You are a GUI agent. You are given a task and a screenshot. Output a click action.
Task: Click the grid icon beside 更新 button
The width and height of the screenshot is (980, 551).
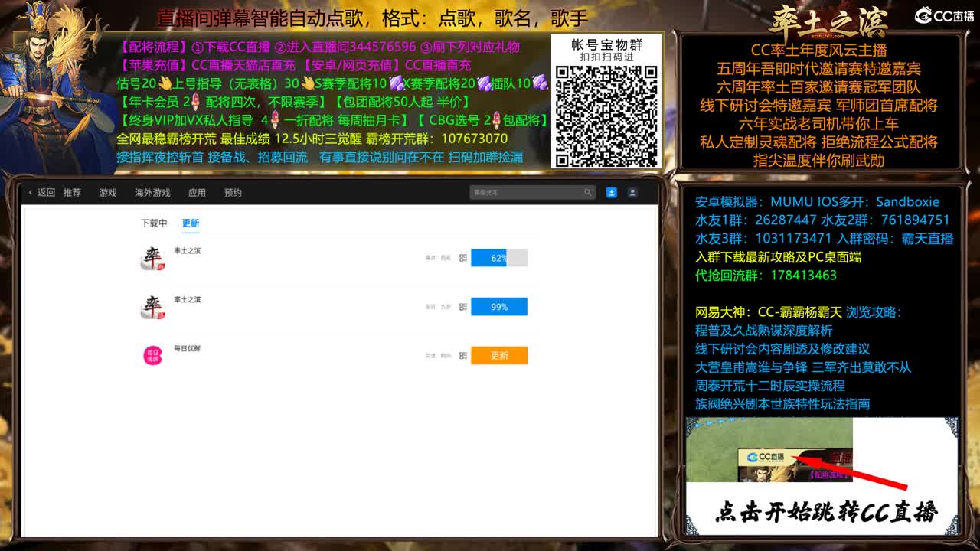[x=463, y=356]
